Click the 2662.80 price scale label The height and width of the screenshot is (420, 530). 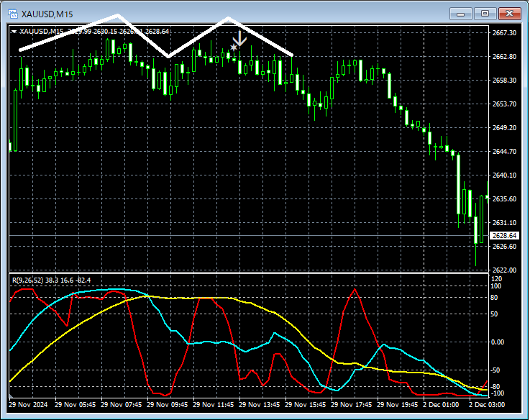(504, 57)
